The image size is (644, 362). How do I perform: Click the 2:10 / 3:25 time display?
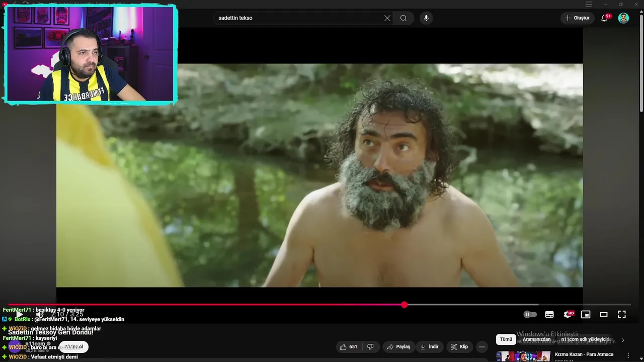(67, 314)
